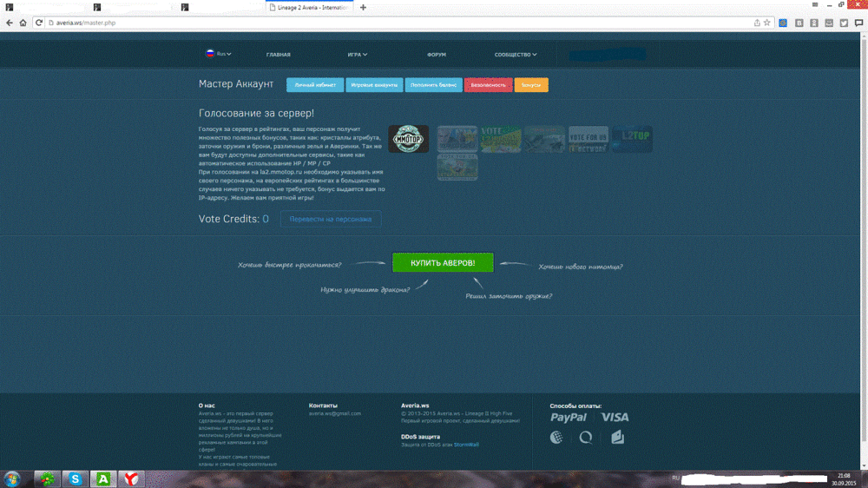Expand the ИГРА menu dropdown
This screenshot has width=868, height=488.
pyautogui.click(x=357, y=55)
